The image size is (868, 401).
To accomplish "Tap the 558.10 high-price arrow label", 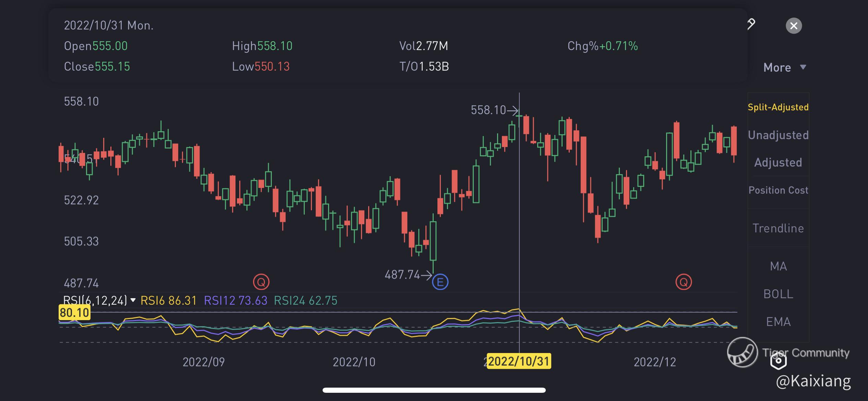I will click(x=494, y=110).
